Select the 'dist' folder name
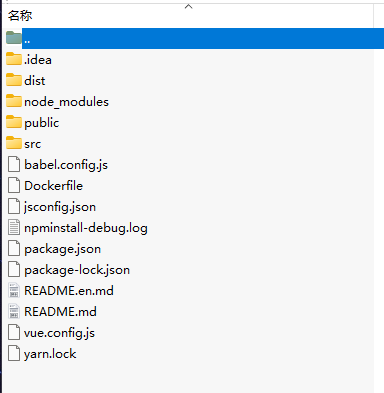The height and width of the screenshot is (393, 384). 34,81
